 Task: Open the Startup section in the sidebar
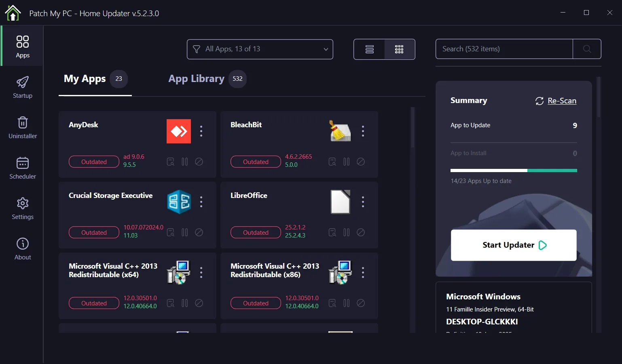pyautogui.click(x=22, y=86)
